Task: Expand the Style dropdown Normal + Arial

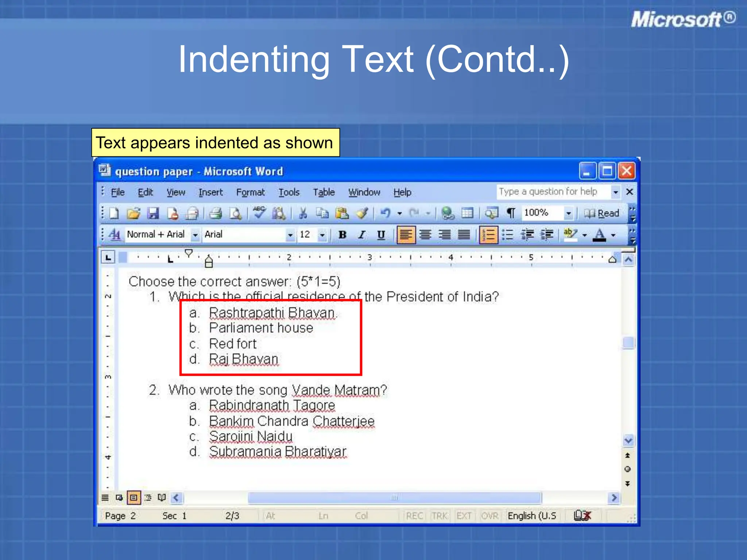Action: pyautogui.click(x=195, y=235)
